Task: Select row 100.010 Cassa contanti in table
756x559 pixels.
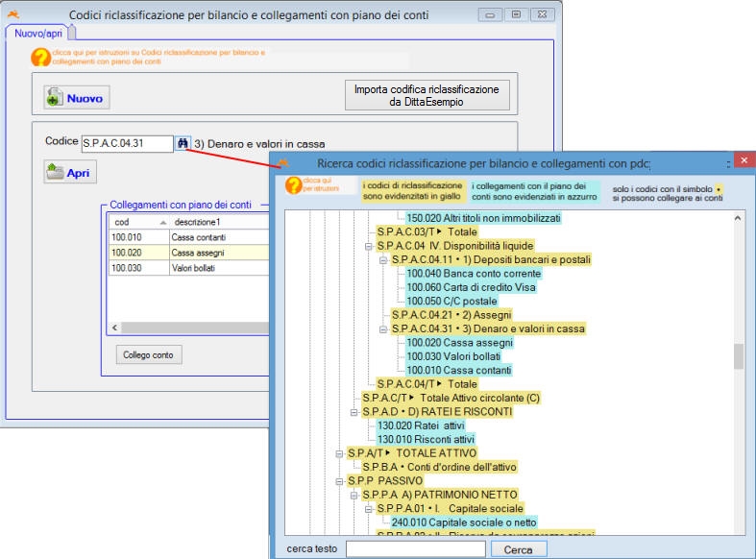Action: click(x=189, y=237)
